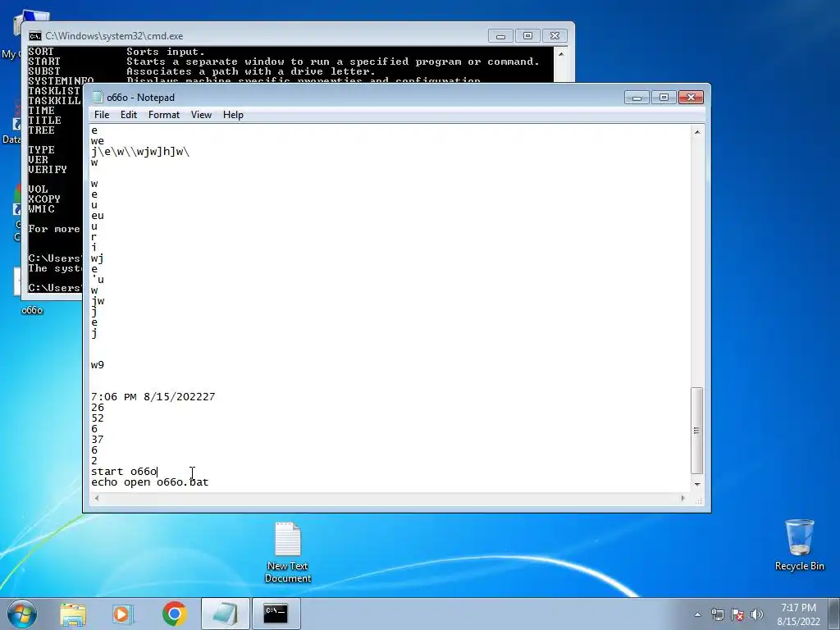Click Notepad vertical scrollbar down arrow
Viewport: 840px width, 630px height.
697,484
